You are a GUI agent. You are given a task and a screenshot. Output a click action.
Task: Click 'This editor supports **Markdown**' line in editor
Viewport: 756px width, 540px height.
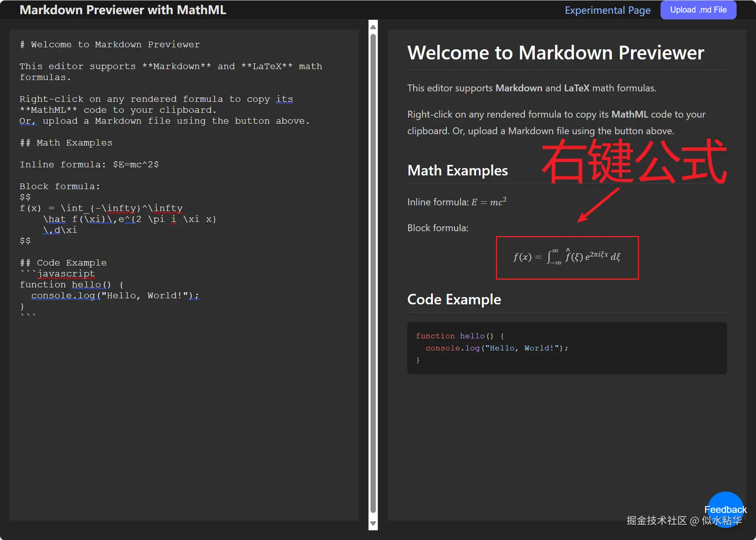[171, 66]
